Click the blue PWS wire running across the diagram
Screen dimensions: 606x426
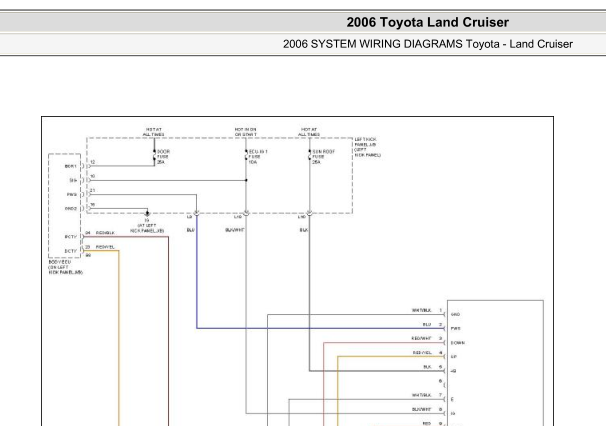pos(320,329)
